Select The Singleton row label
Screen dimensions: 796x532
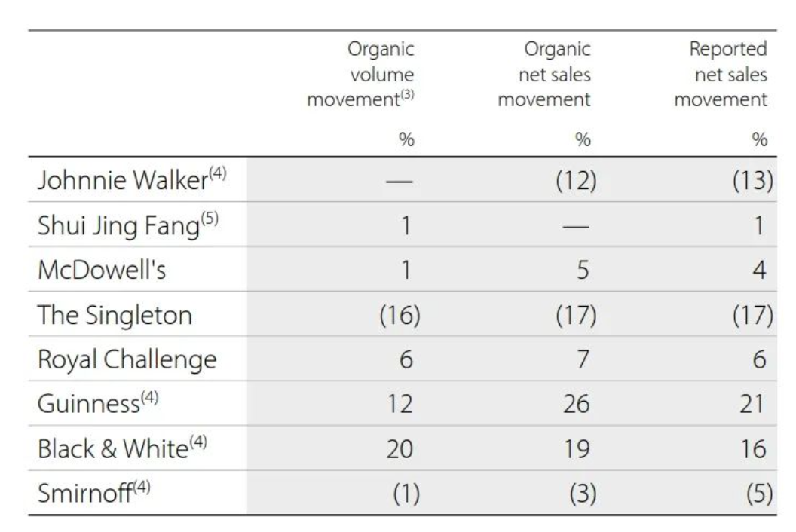pyautogui.click(x=115, y=315)
